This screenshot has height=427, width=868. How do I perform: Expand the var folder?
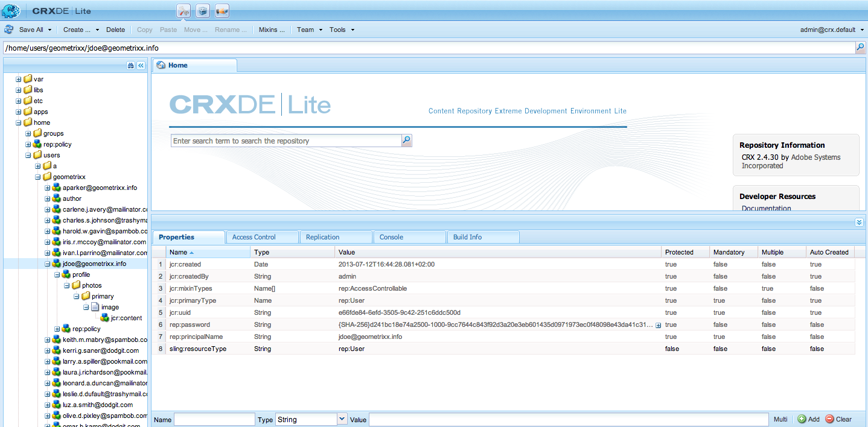pos(19,79)
